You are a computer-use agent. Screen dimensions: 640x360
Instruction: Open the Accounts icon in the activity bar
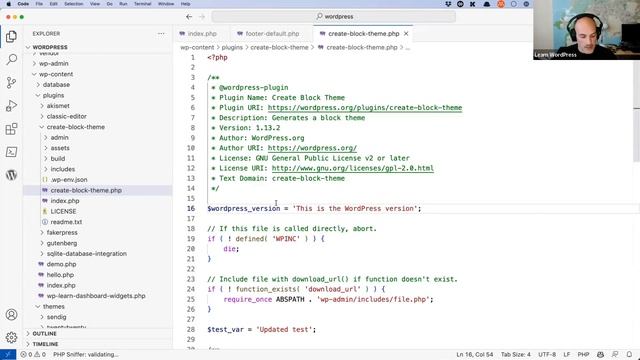click(x=11, y=315)
